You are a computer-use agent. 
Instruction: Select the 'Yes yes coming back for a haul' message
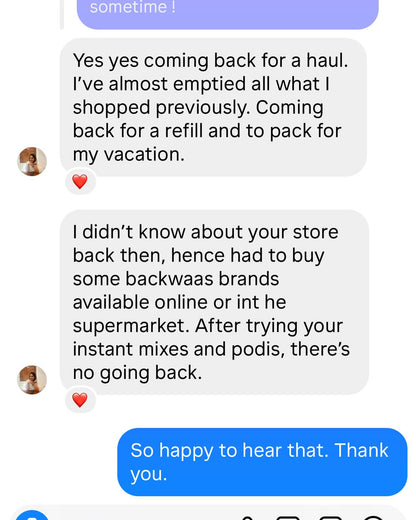coord(213,107)
